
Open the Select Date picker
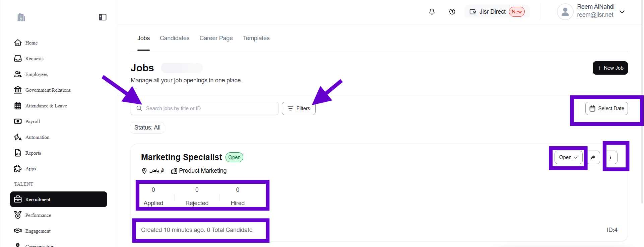click(x=606, y=108)
